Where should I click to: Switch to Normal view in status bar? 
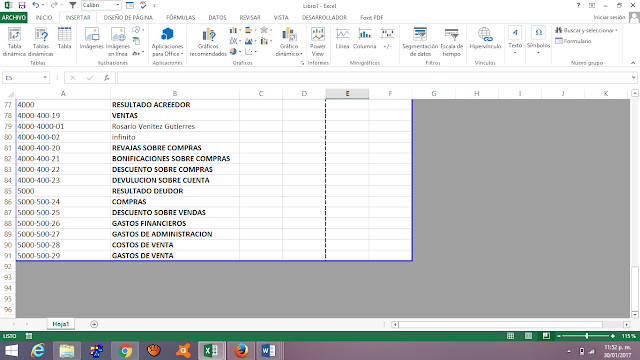click(510, 336)
